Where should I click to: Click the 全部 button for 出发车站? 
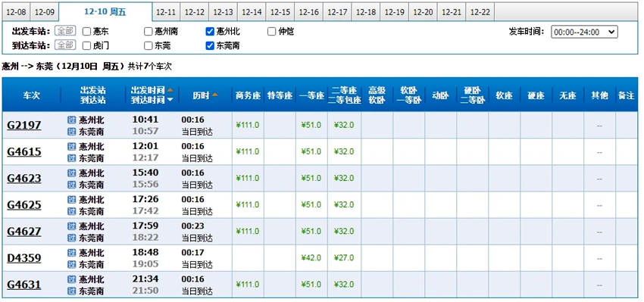click(65, 31)
